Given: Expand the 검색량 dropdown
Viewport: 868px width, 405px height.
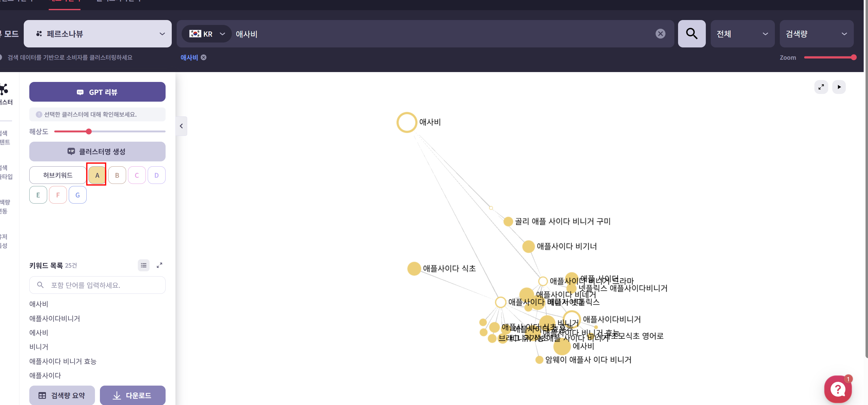Looking at the screenshot, I should point(816,34).
